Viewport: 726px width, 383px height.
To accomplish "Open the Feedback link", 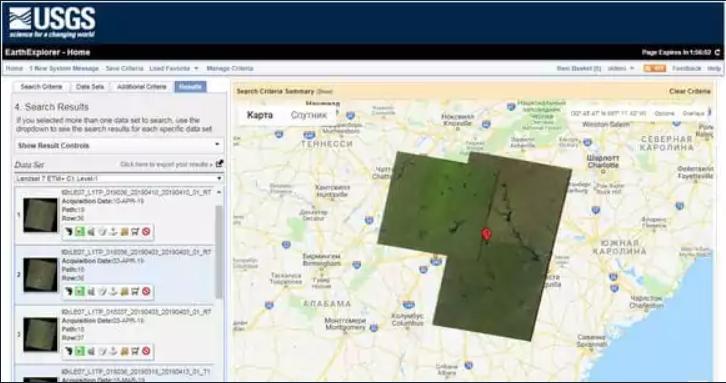I will click(687, 68).
